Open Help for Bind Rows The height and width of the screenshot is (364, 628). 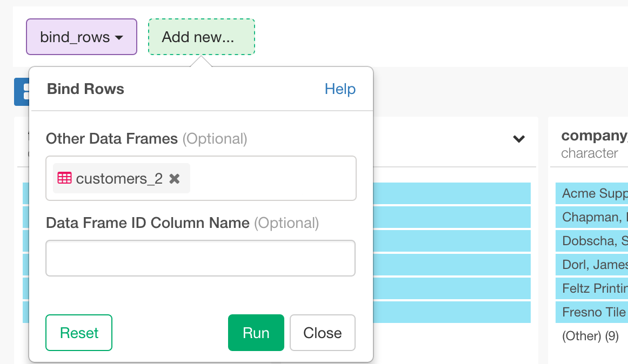click(x=340, y=89)
